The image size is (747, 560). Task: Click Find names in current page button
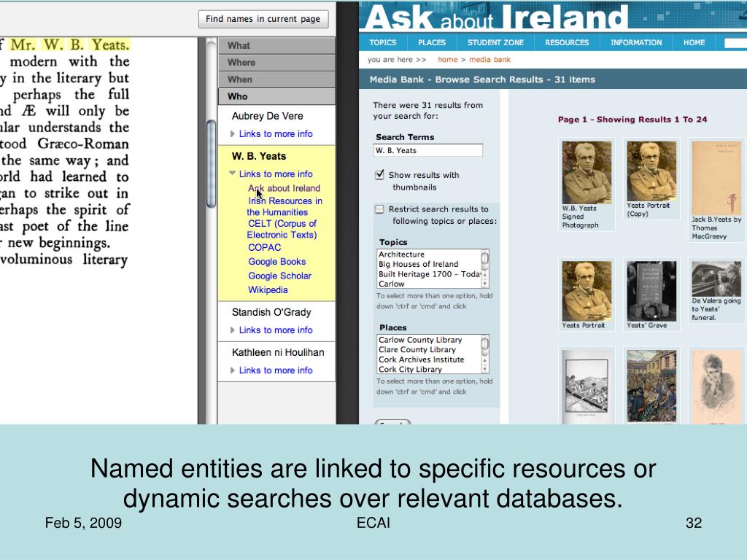click(x=263, y=19)
